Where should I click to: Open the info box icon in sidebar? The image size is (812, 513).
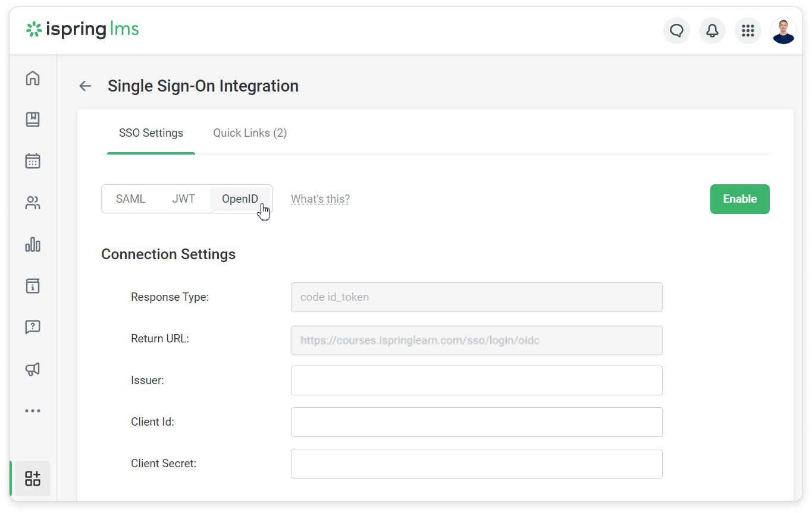tap(33, 286)
